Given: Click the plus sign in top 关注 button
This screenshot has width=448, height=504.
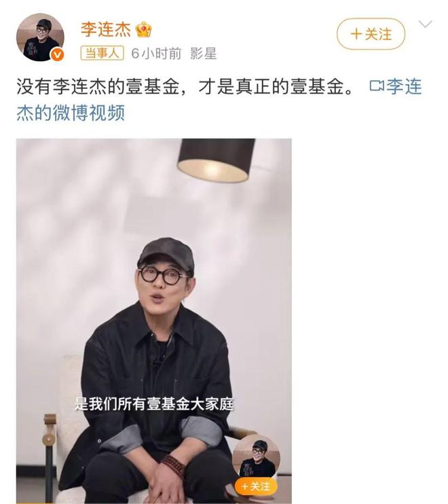Looking at the screenshot, I should click(x=356, y=34).
